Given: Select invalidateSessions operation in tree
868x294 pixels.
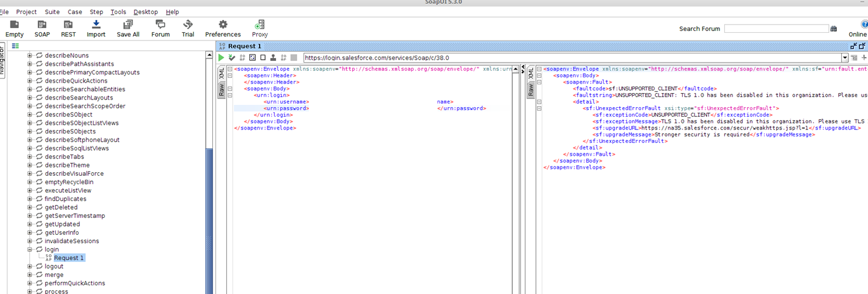Looking at the screenshot, I should tap(72, 241).
